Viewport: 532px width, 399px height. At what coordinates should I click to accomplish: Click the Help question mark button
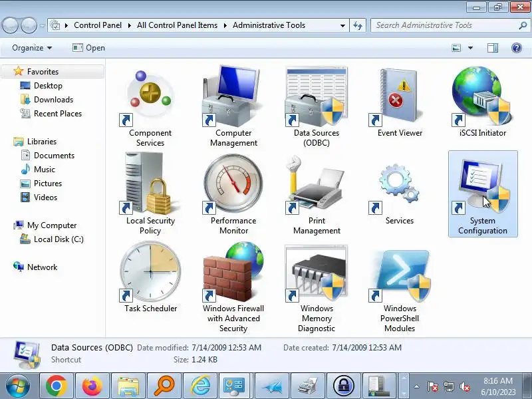[517, 48]
